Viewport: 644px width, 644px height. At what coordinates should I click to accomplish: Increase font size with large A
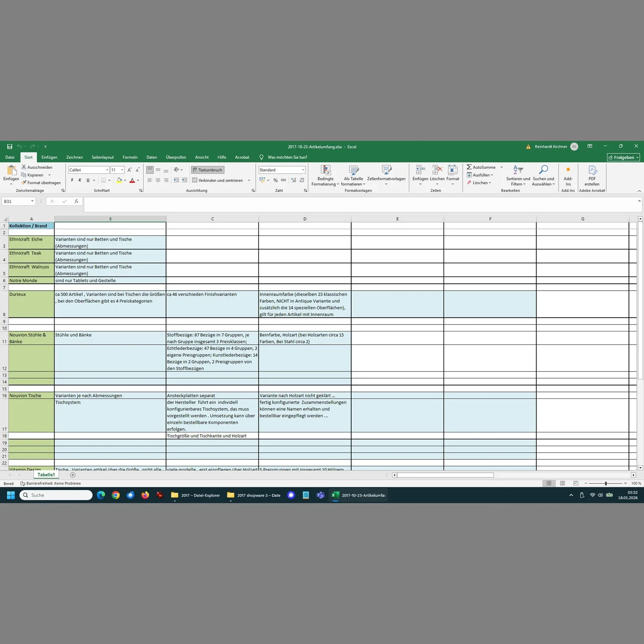click(129, 170)
